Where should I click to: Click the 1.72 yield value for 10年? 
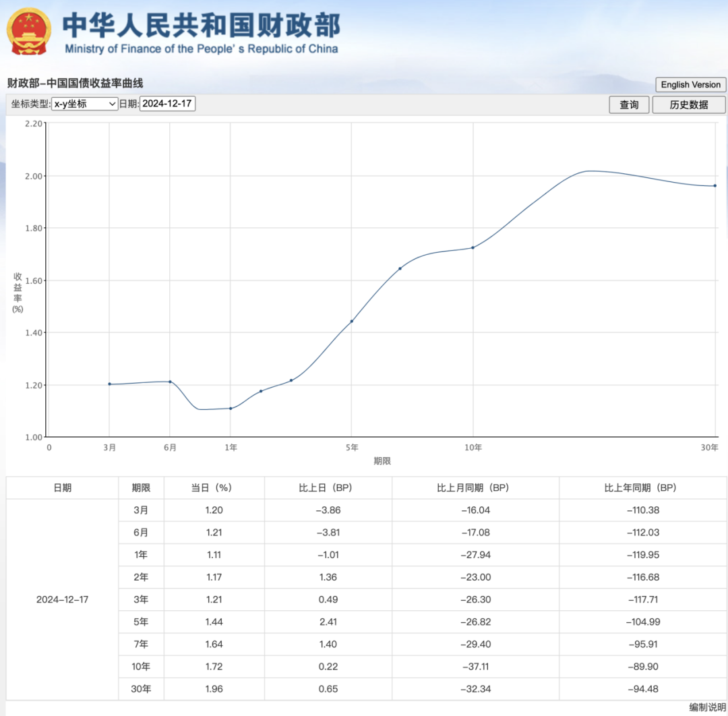coord(214,666)
